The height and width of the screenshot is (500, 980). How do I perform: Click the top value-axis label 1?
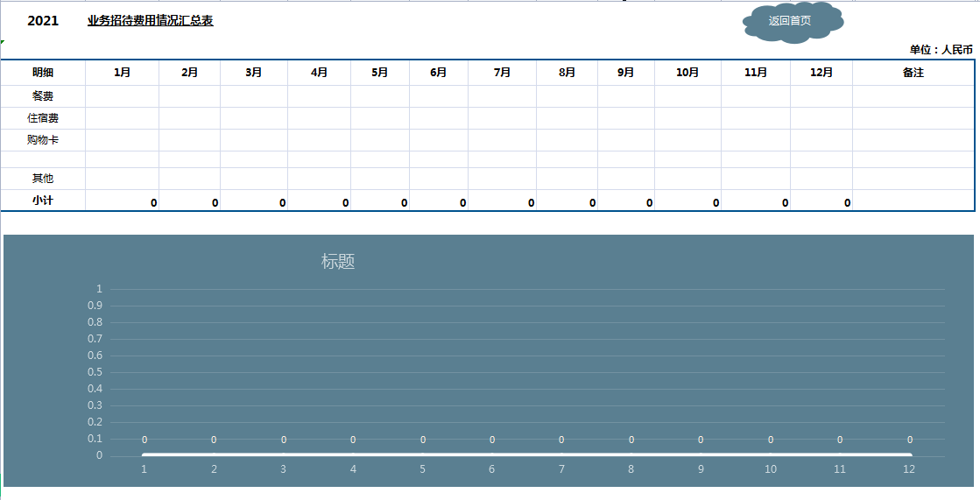[x=99, y=289]
